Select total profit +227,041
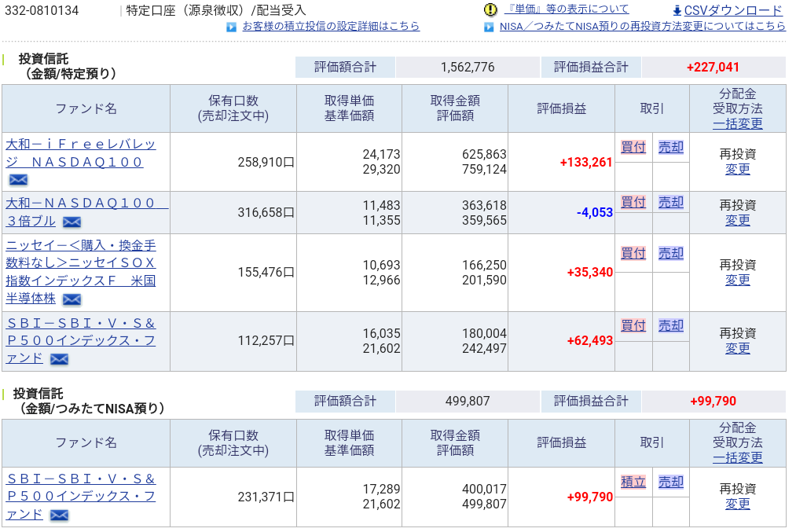This screenshot has height=532, width=796. [713, 67]
